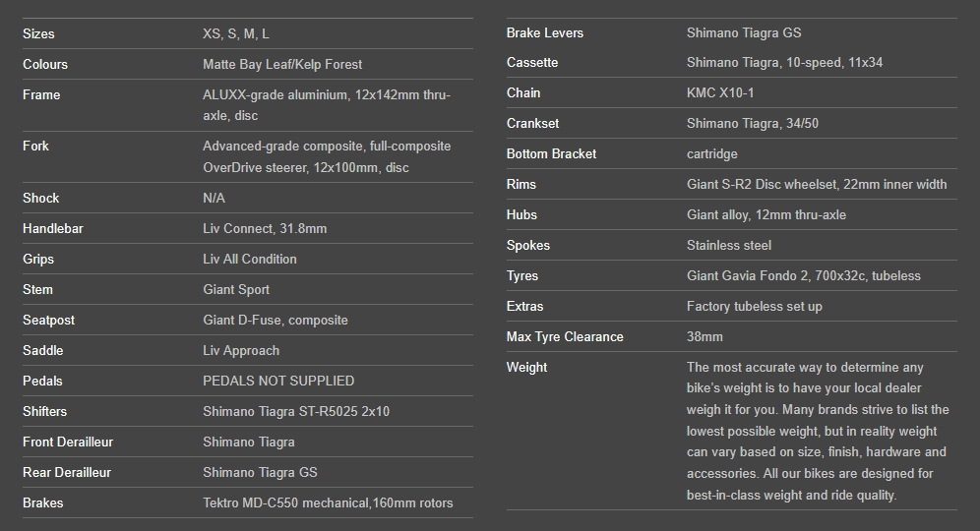Viewport: 980px width, 531px height.
Task: Click the Fork specification label
Action: pos(35,146)
